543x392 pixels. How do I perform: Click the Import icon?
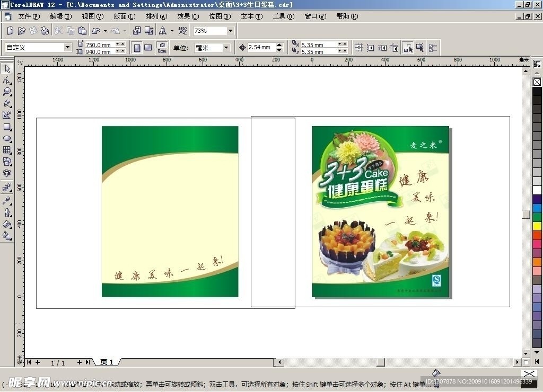coord(137,31)
